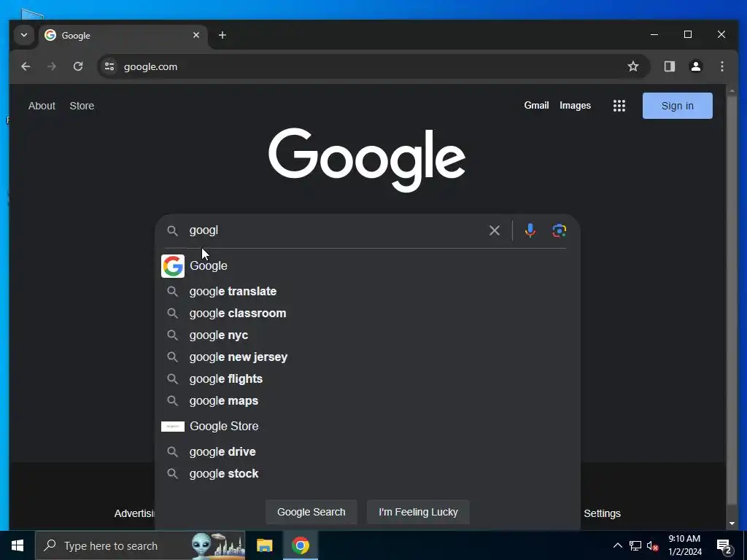
Task: Click the Sign in button
Action: pyautogui.click(x=678, y=106)
